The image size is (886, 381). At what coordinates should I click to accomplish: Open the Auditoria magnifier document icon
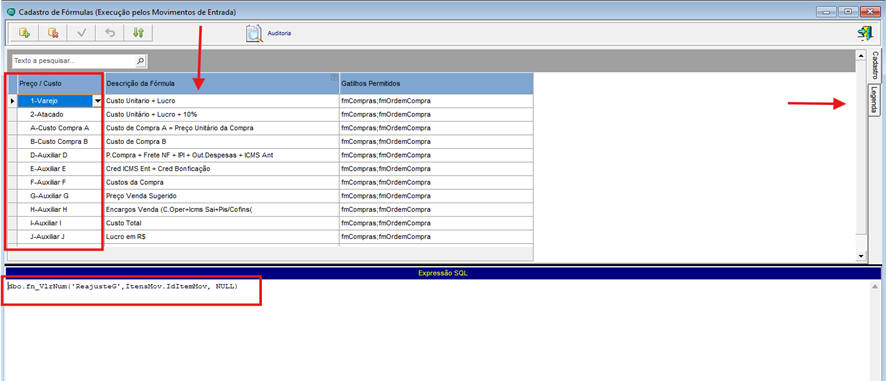click(x=254, y=33)
